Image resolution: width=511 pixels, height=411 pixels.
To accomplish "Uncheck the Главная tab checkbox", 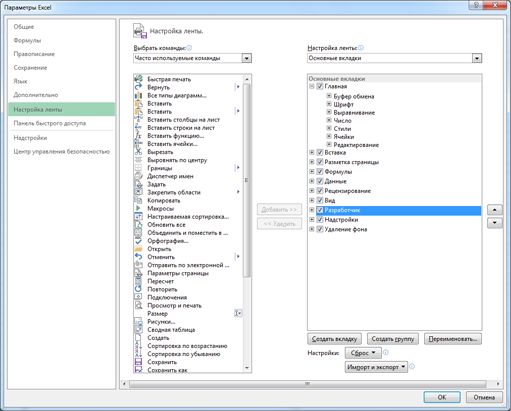I will click(x=320, y=86).
